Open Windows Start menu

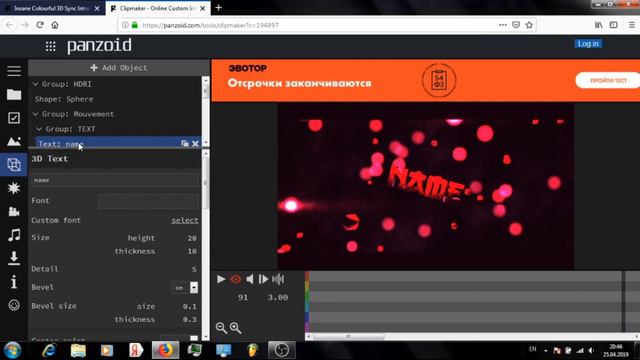tap(13, 351)
